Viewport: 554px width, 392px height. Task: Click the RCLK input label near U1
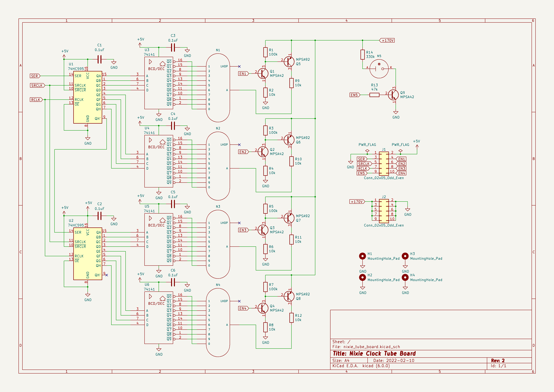(36, 100)
